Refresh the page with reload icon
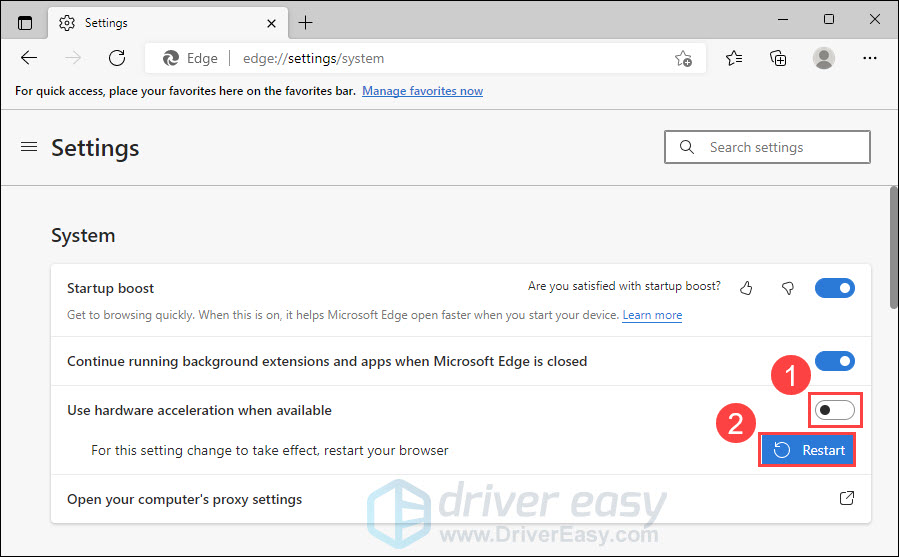Screen dimensions: 899x557 click(x=117, y=58)
